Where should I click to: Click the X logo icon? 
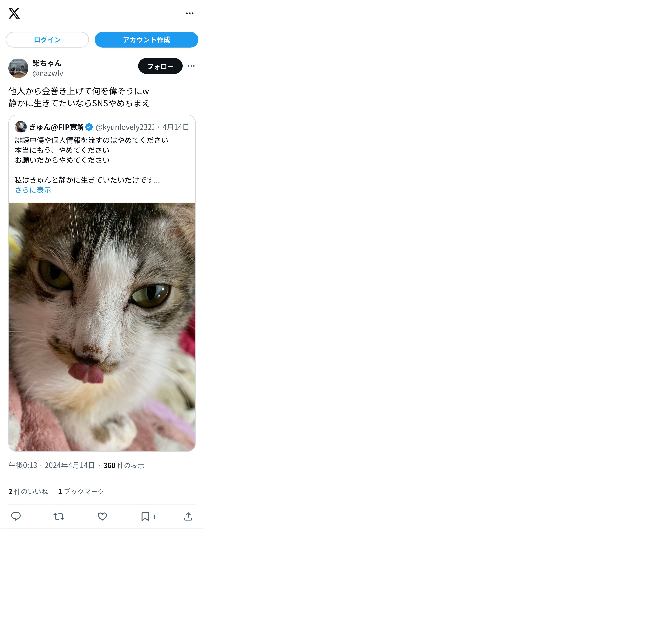pos(14,13)
